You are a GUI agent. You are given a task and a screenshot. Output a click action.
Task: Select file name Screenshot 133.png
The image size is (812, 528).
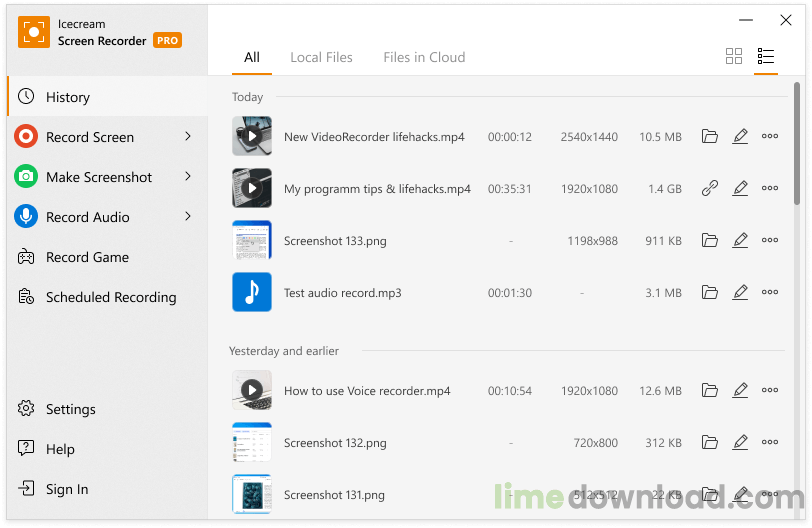335,241
